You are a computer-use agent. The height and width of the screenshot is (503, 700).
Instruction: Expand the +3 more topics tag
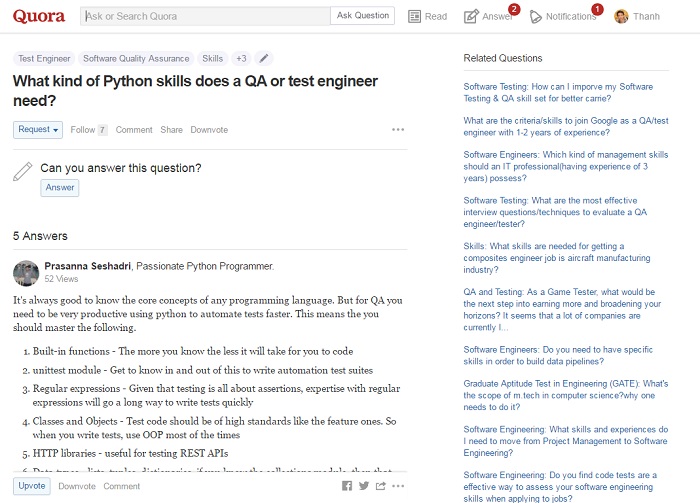[x=241, y=59]
